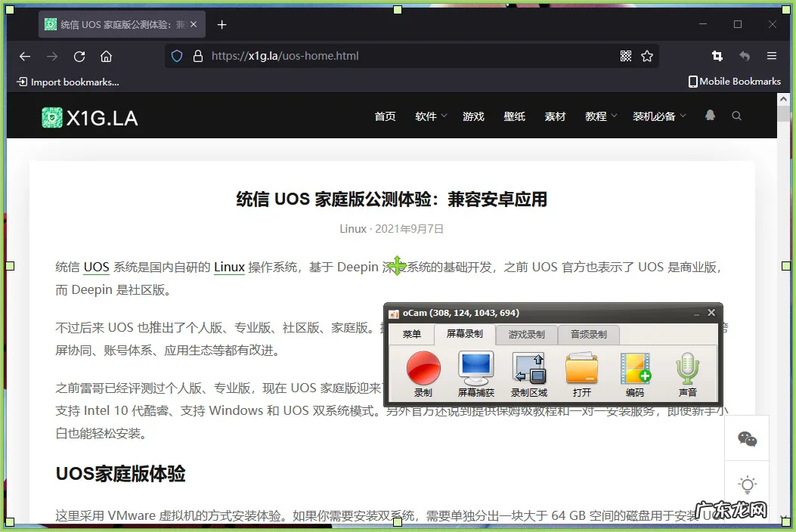Expand the 软件 dropdown in the navbar
This screenshot has width=796, height=532.
coord(429,116)
